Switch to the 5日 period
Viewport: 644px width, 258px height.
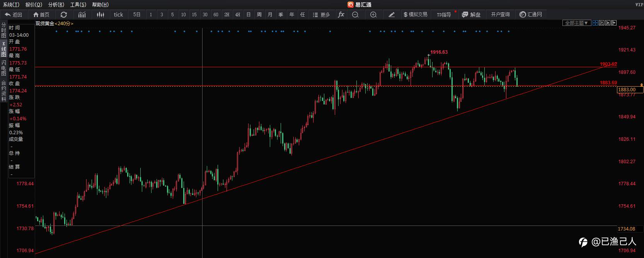[137, 14]
